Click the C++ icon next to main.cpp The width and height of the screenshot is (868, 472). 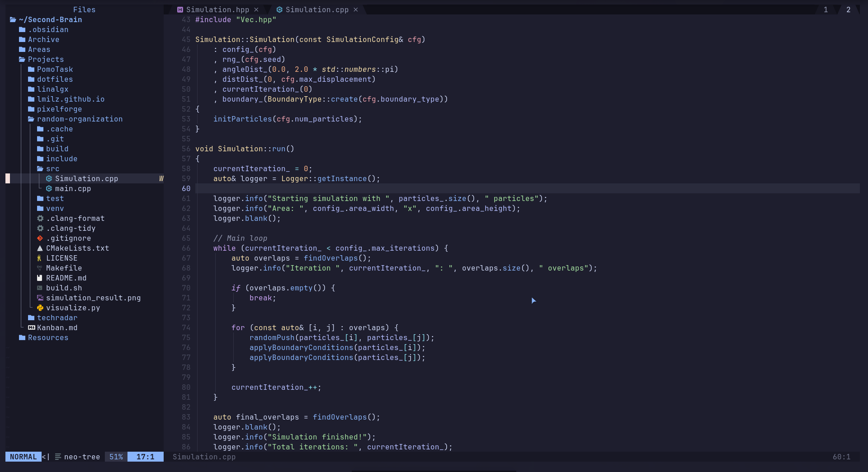tap(49, 189)
